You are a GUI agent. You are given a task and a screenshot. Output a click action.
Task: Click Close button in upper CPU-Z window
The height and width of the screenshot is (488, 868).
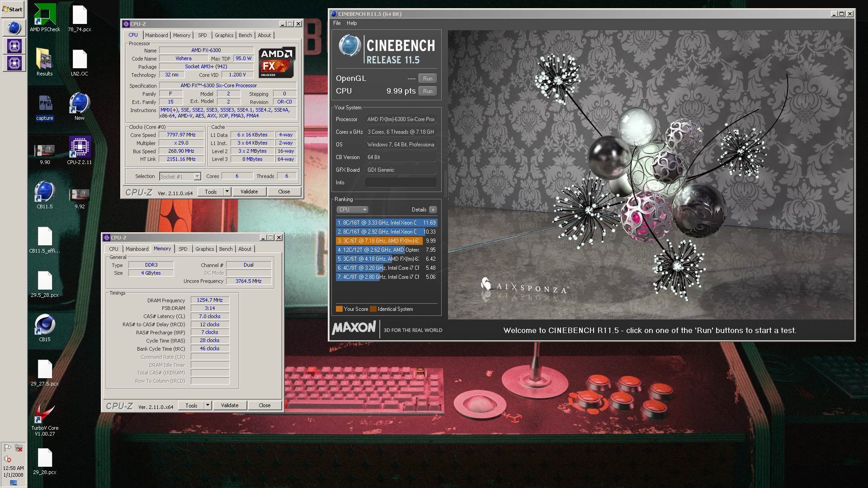pyautogui.click(x=284, y=192)
